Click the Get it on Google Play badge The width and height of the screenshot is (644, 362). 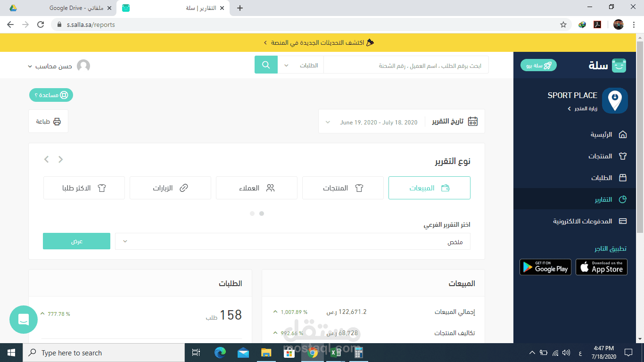[545, 267]
